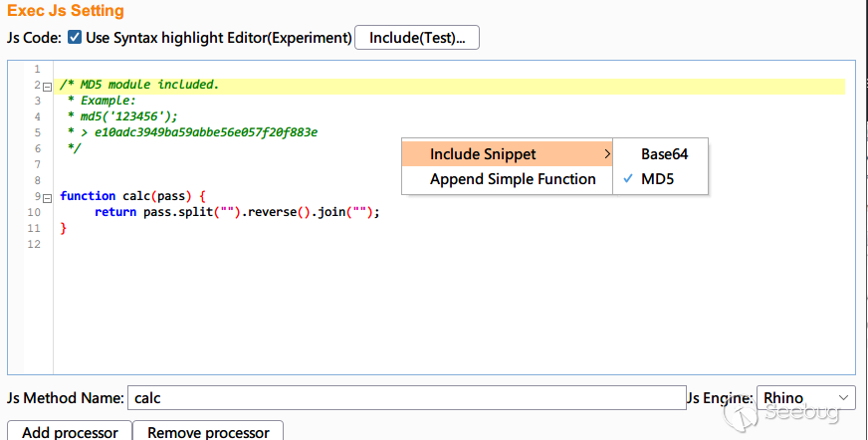
Task: Click the Include(Test)... button
Action: coord(417,38)
